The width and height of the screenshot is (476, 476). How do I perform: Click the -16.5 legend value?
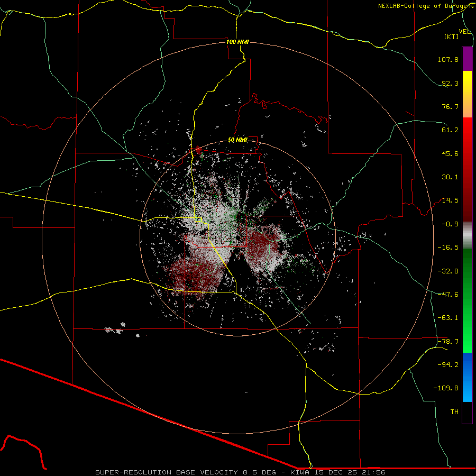pyautogui.click(x=448, y=248)
